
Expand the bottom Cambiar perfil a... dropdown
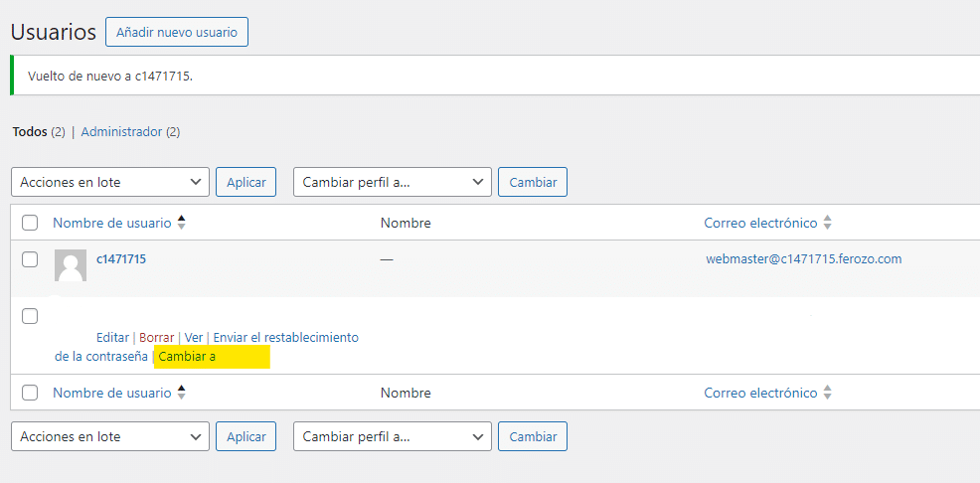click(393, 436)
